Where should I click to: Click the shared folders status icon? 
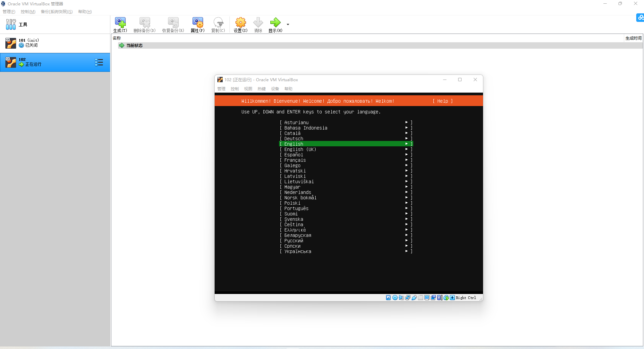421,298
